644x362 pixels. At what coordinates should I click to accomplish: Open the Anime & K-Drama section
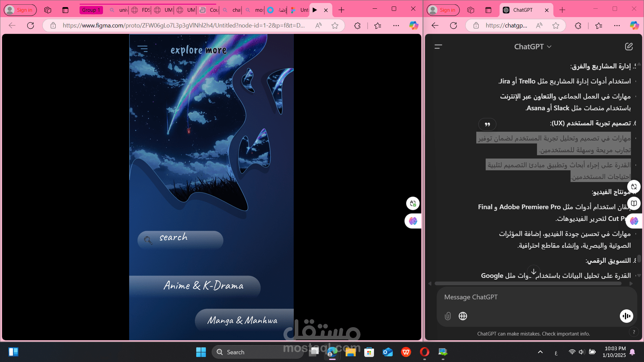coord(195,286)
